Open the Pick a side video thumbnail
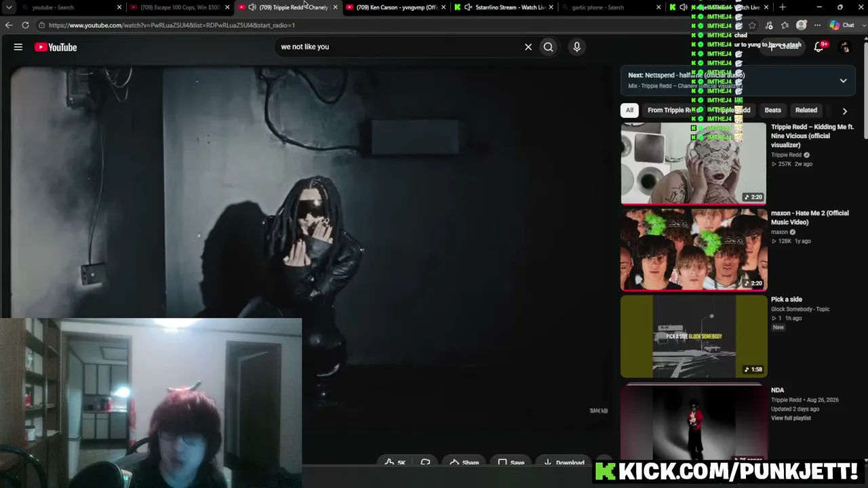 (694, 336)
